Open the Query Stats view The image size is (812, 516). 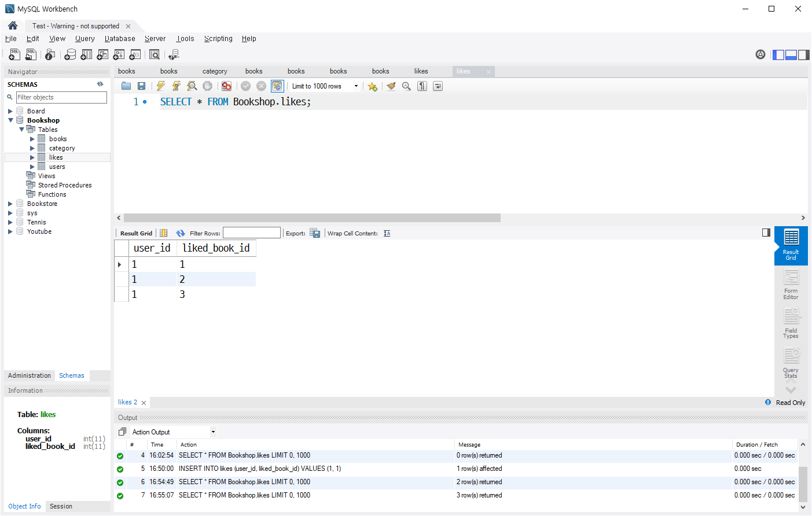(x=791, y=363)
